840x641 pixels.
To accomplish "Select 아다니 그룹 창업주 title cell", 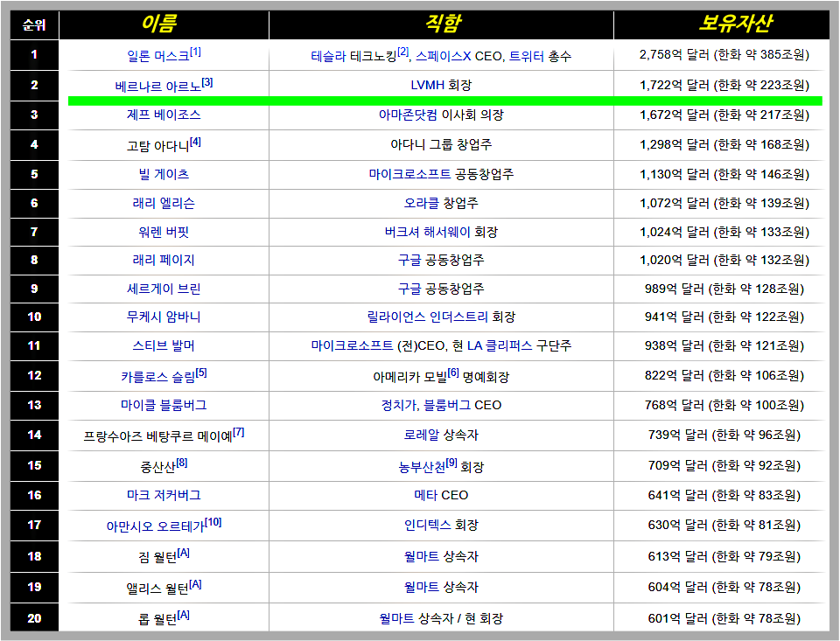I will click(x=441, y=144).
